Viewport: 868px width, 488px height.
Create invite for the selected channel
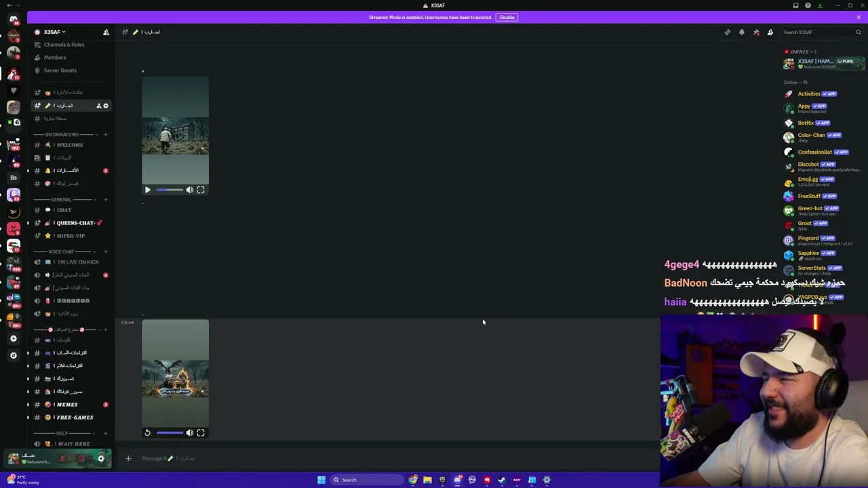pos(98,106)
